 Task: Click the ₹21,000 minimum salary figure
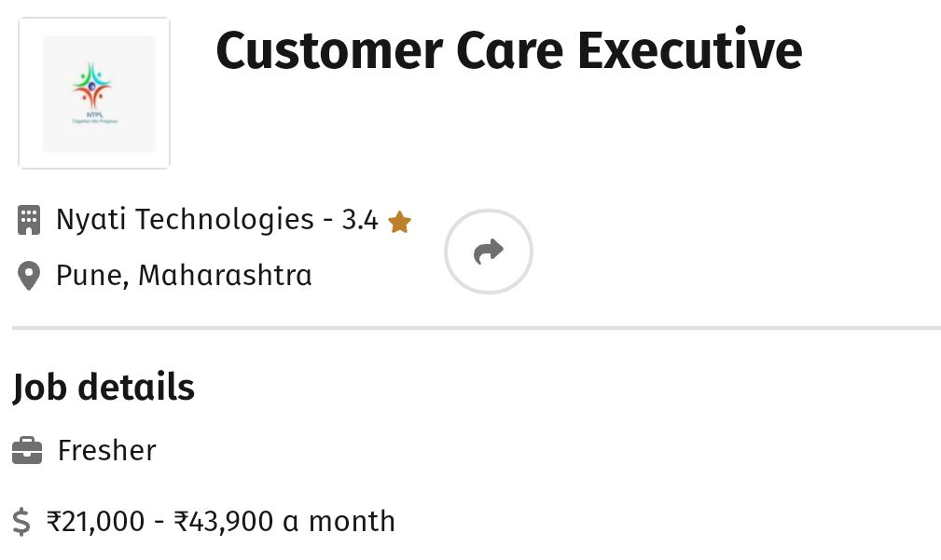click(96, 522)
